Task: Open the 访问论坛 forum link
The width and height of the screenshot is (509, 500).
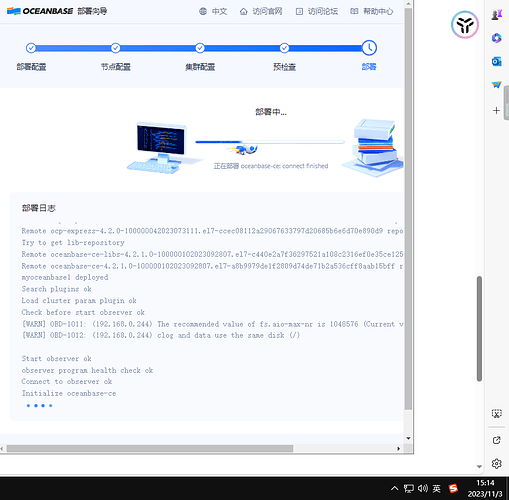Action: tap(317, 11)
